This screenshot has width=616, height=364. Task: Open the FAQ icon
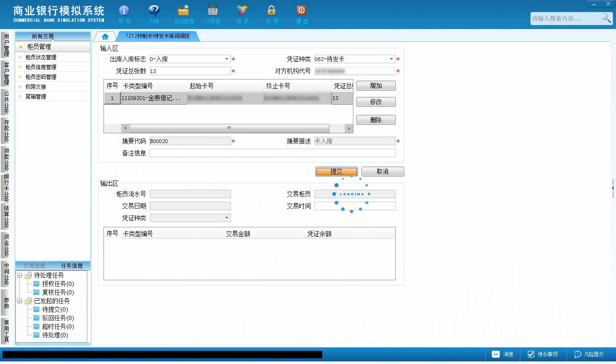pyautogui.click(x=154, y=10)
